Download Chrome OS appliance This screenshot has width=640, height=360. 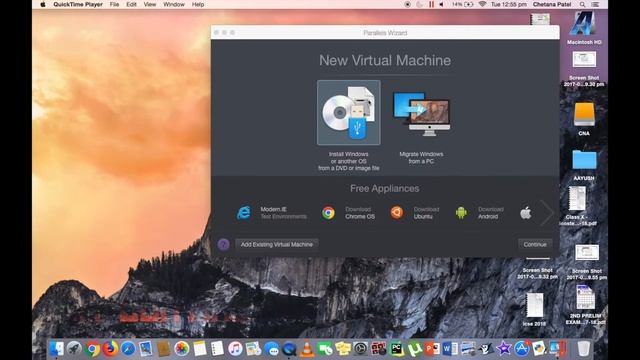[x=348, y=213]
